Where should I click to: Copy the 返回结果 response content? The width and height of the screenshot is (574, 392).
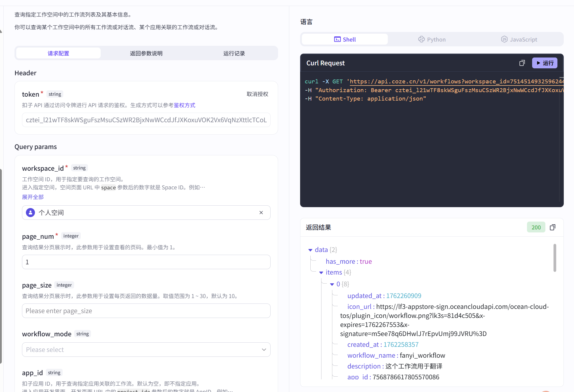point(553,227)
